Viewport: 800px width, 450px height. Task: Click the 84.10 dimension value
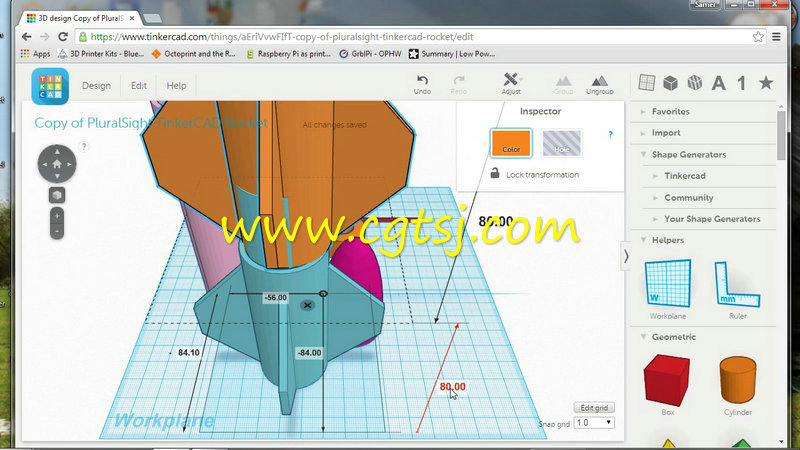[189, 353]
